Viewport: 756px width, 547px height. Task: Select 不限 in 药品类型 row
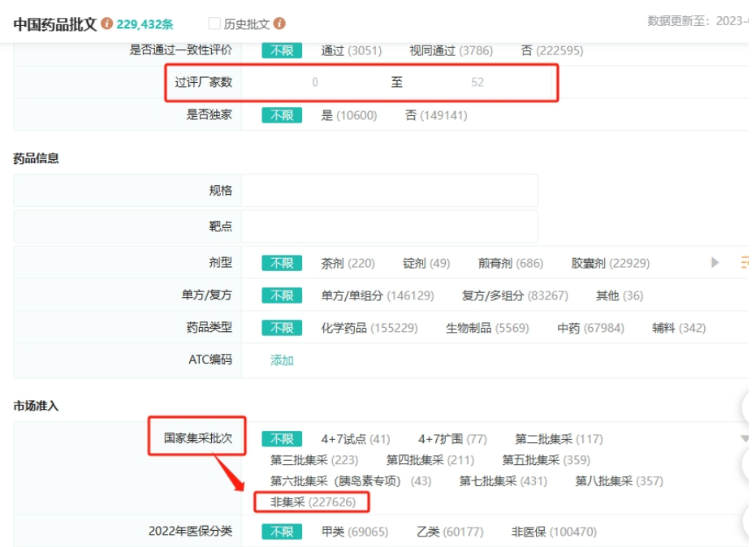pos(282,328)
